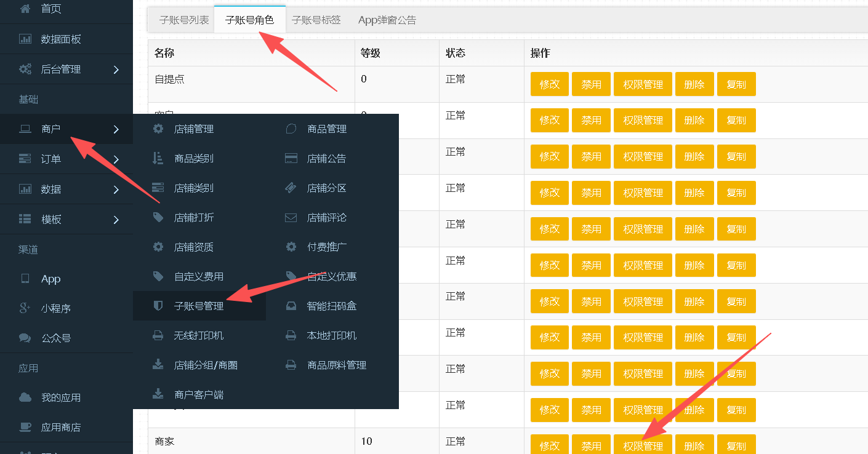Image resolution: width=868 pixels, height=454 pixels.
Task: Click the printer icon beside 无线打印机
Action: click(x=158, y=336)
